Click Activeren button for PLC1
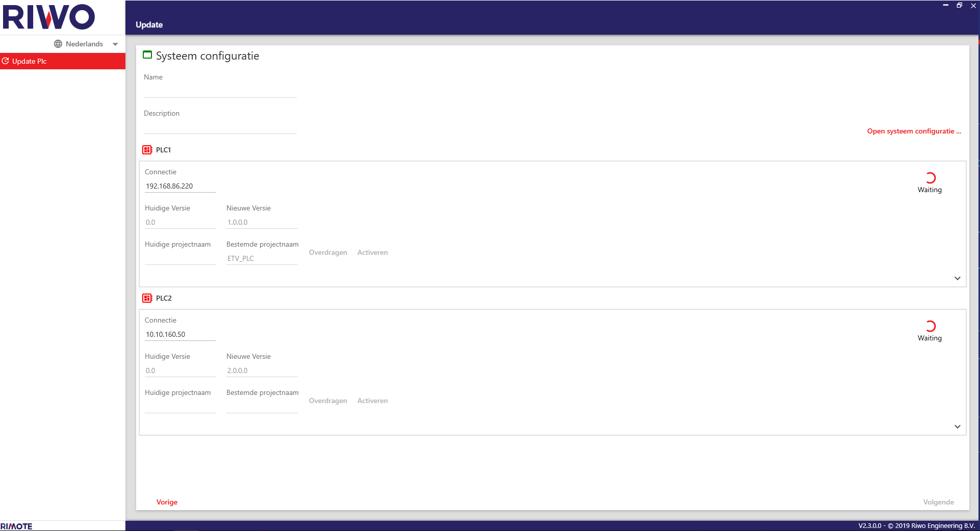 coord(373,252)
